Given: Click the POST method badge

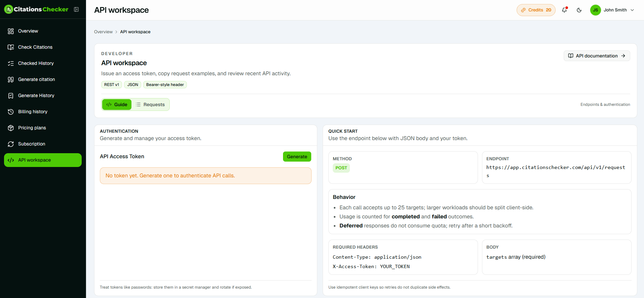Looking at the screenshot, I should coord(341,168).
